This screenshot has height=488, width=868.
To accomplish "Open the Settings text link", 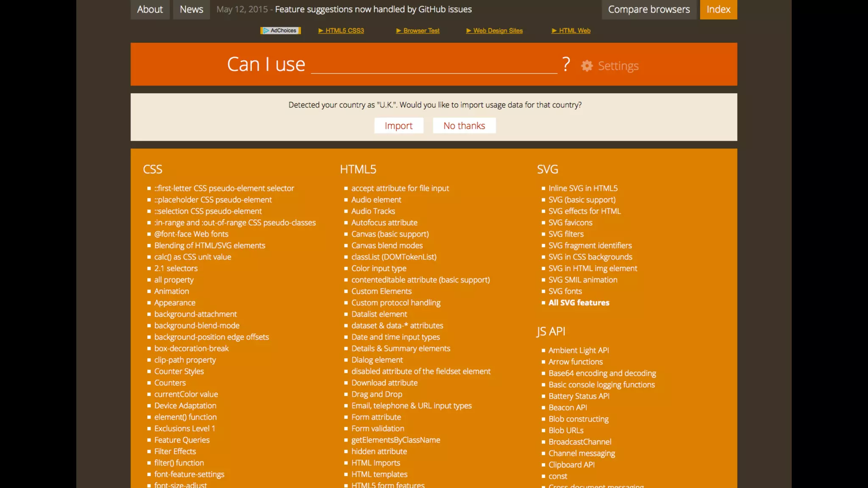I will (618, 66).
